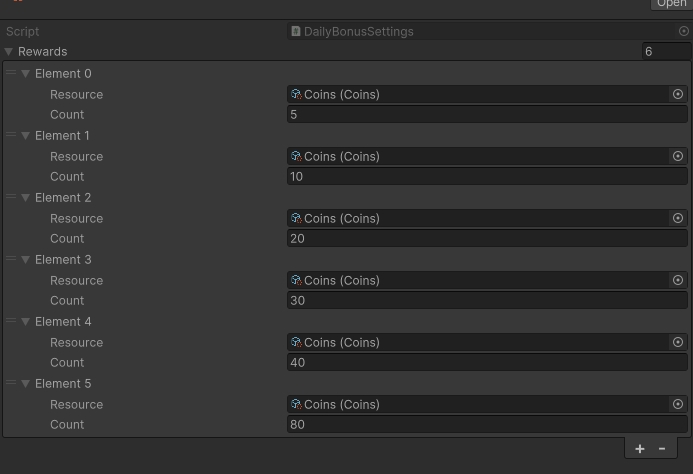This screenshot has width=693, height=474.
Task: Open object picker for Element 4 Resource
Action: click(x=678, y=342)
